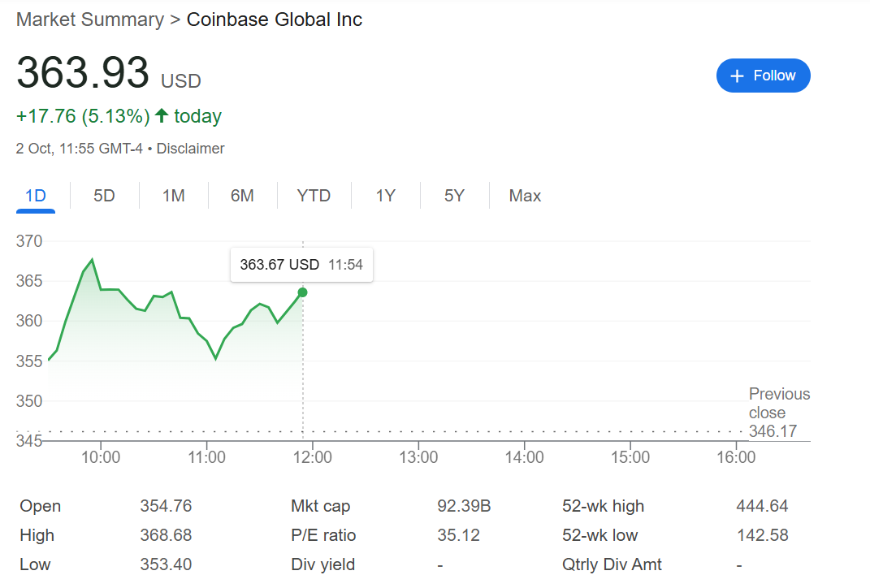Click the 363.67 USD chart tooltip
The height and width of the screenshot is (588, 870).
click(x=301, y=265)
